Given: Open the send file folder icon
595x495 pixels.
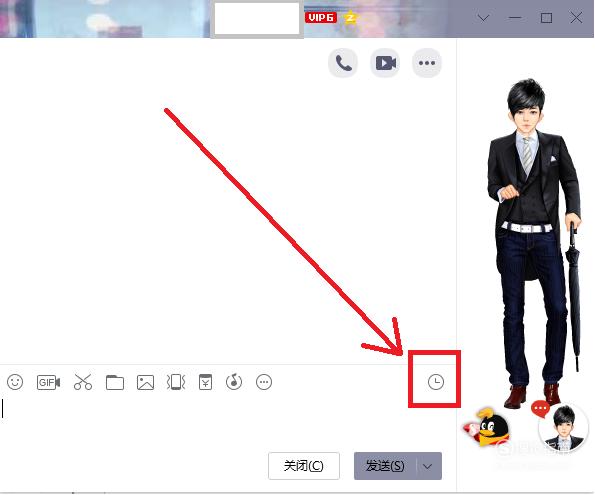Looking at the screenshot, I should 115,382.
